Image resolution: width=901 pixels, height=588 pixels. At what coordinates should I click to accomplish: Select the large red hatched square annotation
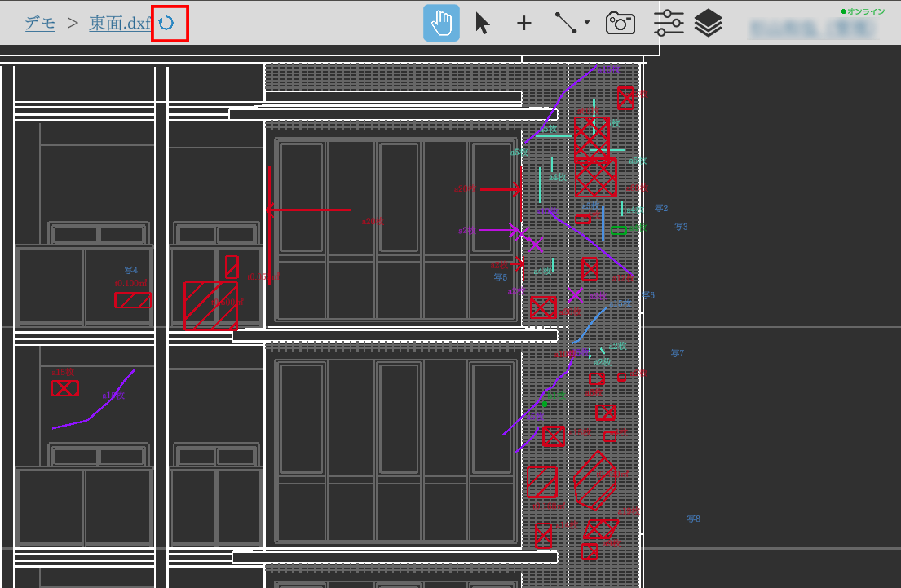point(210,305)
